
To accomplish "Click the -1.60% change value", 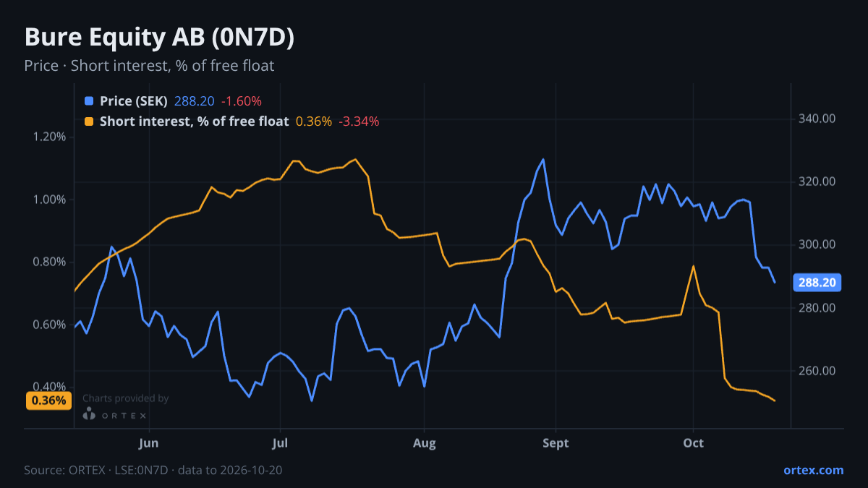I will coord(242,101).
